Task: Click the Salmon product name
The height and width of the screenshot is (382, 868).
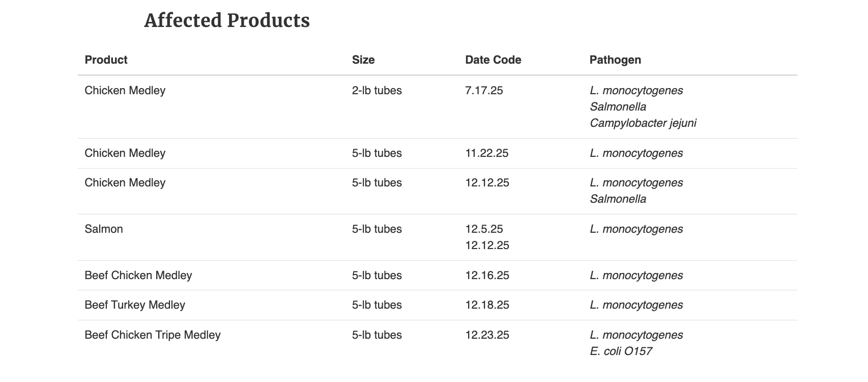Action: coord(104,229)
